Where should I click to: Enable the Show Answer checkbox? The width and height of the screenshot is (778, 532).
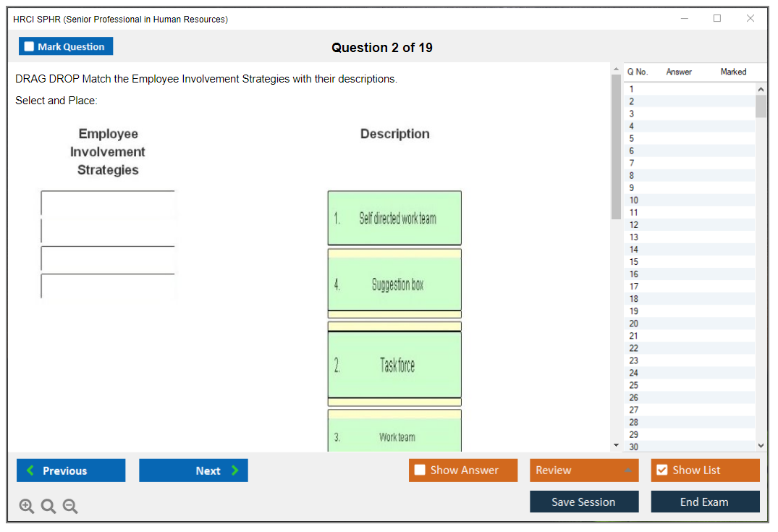click(420, 470)
